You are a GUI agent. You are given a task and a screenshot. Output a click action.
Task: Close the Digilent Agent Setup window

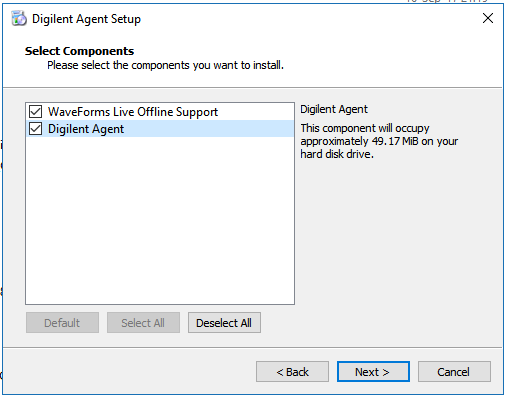click(x=488, y=18)
